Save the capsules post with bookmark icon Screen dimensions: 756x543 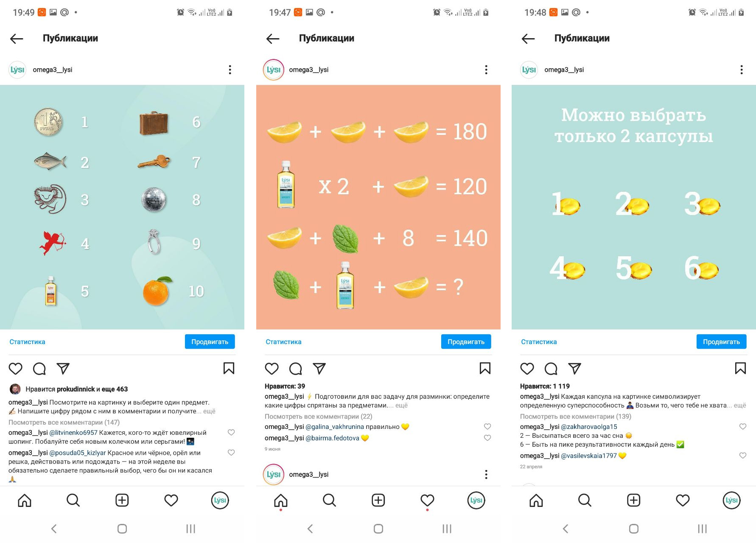(740, 368)
